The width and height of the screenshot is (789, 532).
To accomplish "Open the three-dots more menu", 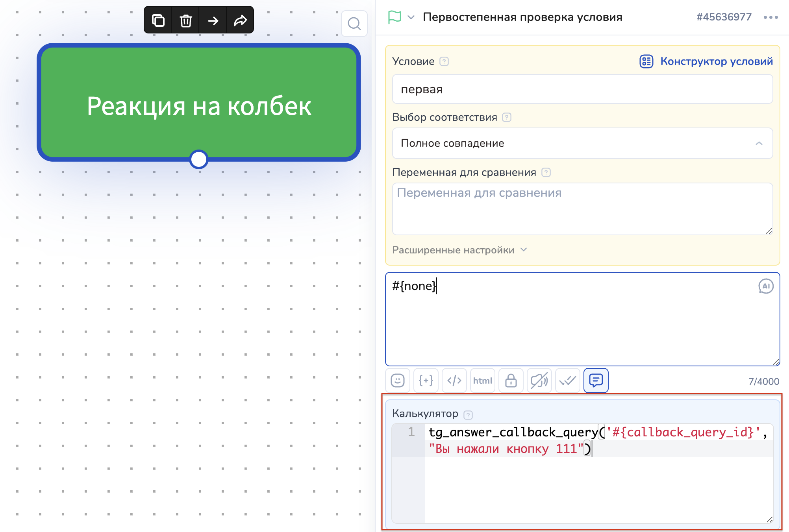I will coord(770,17).
